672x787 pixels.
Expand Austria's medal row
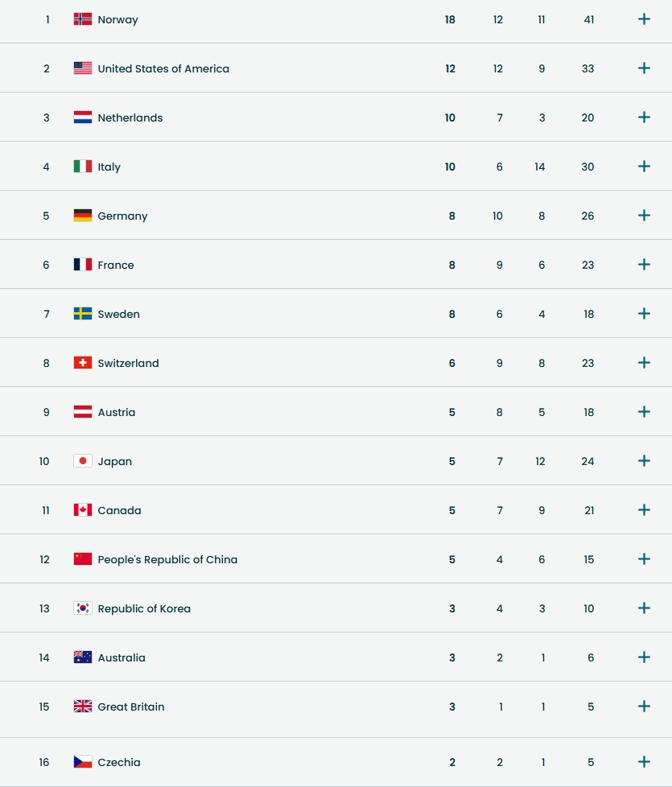click(644, 412)
